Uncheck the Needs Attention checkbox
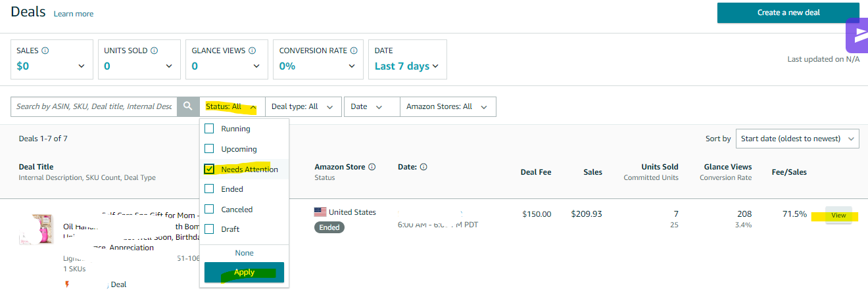The width and height of the screenshot is (868, 293). tap(209, 169)
